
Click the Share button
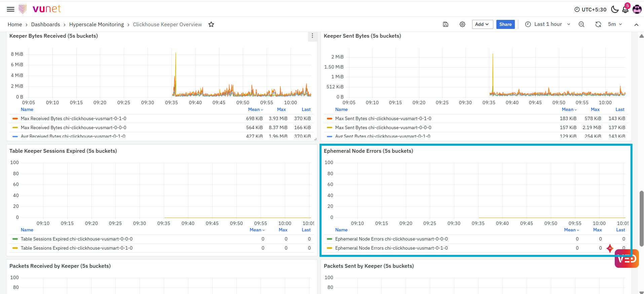click(505, 24)
